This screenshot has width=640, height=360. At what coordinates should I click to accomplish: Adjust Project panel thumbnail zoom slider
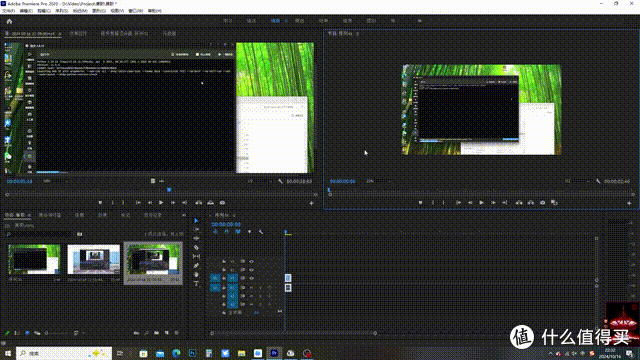coord(57,333)
